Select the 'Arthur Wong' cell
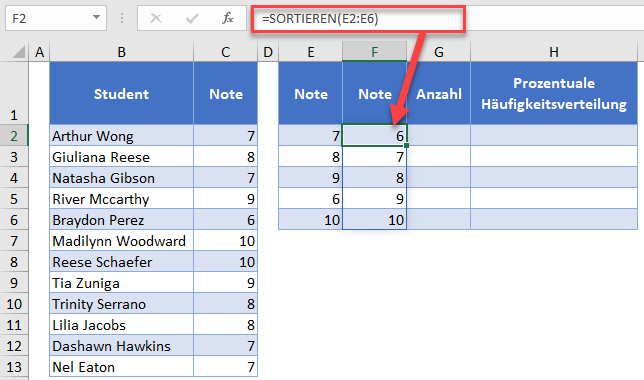 (122, 136)
